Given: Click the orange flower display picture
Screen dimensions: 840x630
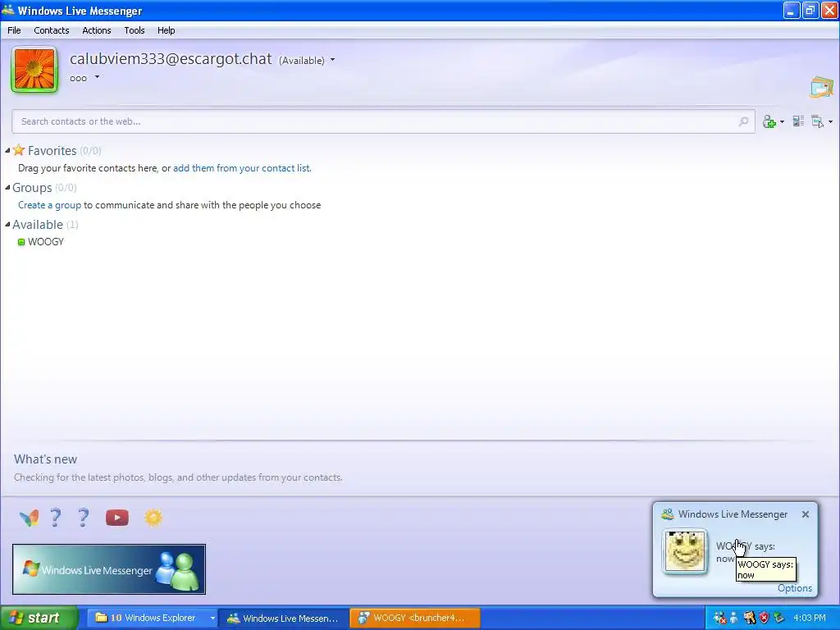Looking at the screenshot, I should click(34, 70).
